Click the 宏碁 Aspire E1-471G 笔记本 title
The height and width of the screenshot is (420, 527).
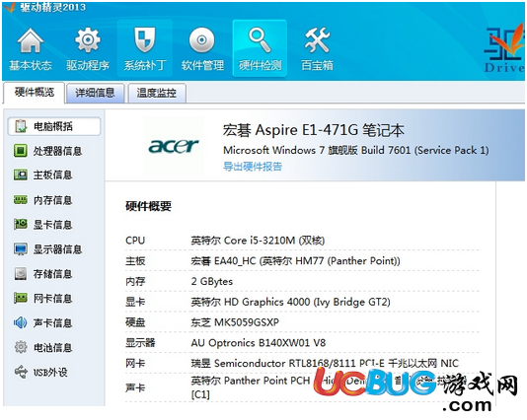coord(313,130)
